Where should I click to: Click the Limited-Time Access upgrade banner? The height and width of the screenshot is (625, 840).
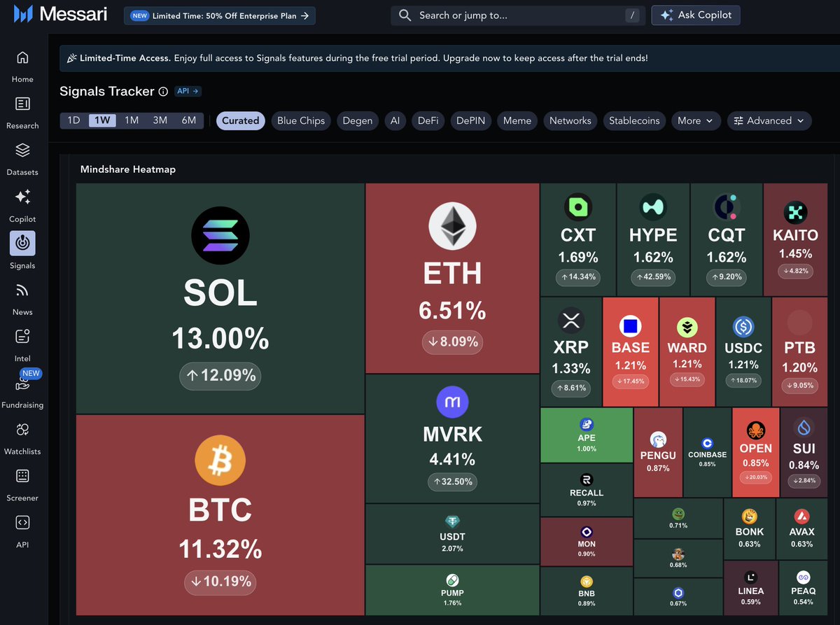click(449, 58)
